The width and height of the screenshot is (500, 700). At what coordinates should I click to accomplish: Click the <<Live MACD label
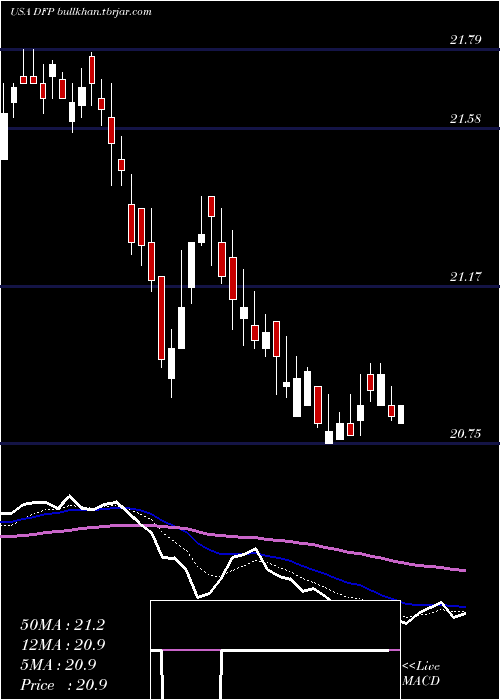tap(421, 674)
